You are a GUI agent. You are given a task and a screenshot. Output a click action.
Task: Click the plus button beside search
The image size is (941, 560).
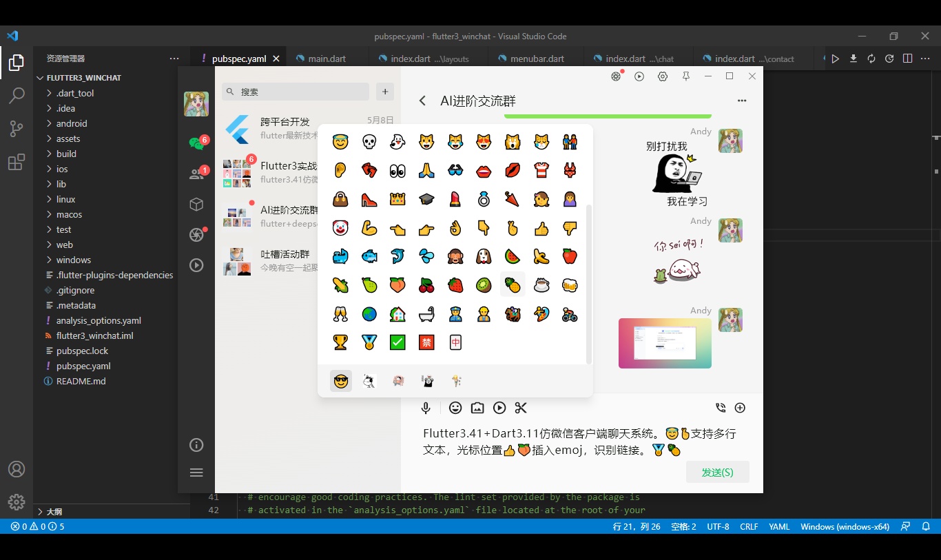pos(385,92)
